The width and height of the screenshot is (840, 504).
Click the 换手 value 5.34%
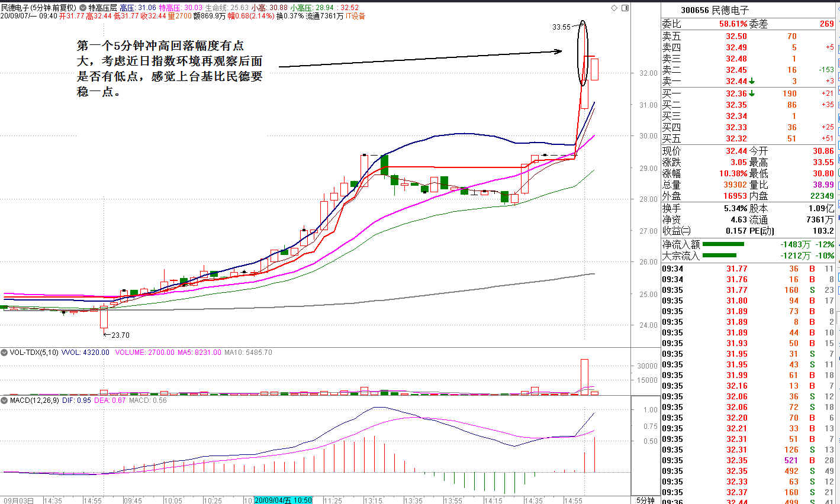736,208
